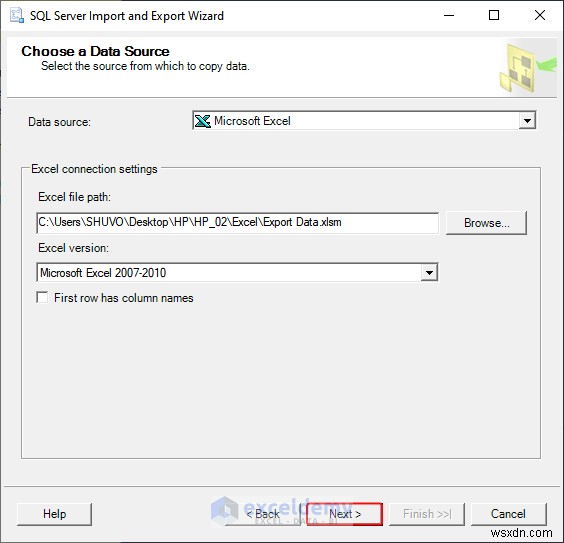Click the 'Excel file path:' label
Viewport: 564px width, 543px height.
coord(74,197)
